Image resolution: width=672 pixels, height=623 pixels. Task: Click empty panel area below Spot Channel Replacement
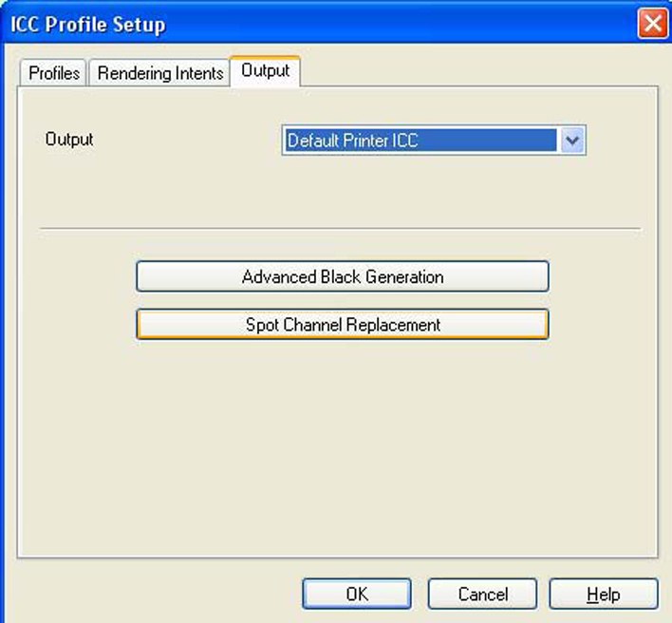click(x=342, y=437)
